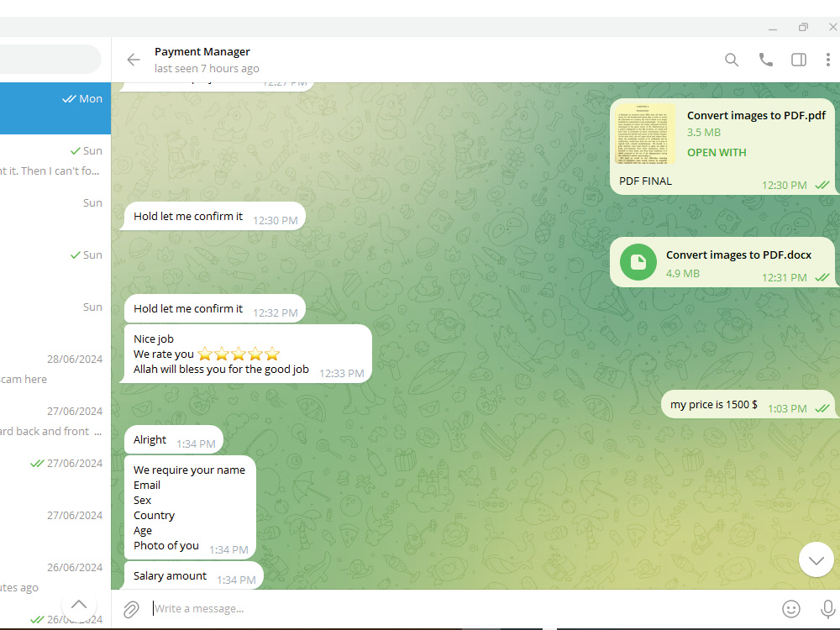
Task: Open the chat previewing 'utes ago' from 26/06/2024
Action: click(x=55, y=577)
